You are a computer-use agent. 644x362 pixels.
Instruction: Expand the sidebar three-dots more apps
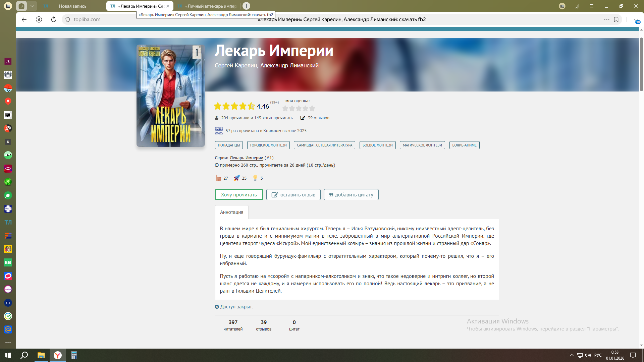tap(8, 343)
